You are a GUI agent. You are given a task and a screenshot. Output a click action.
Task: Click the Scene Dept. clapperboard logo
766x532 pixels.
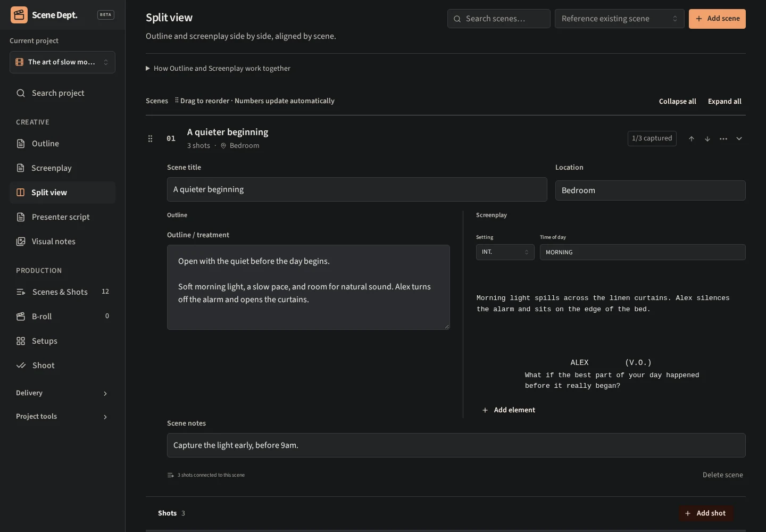point(19,15)
